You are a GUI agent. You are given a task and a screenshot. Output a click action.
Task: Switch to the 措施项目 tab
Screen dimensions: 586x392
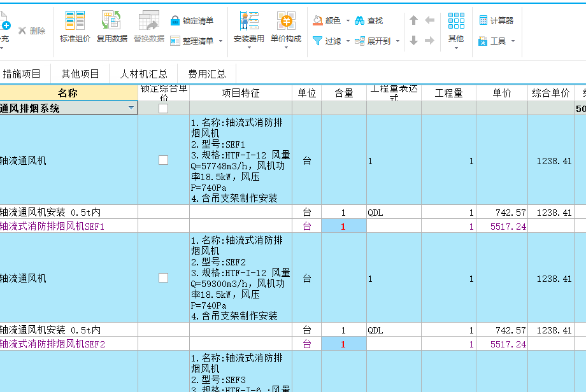[21, 74]
